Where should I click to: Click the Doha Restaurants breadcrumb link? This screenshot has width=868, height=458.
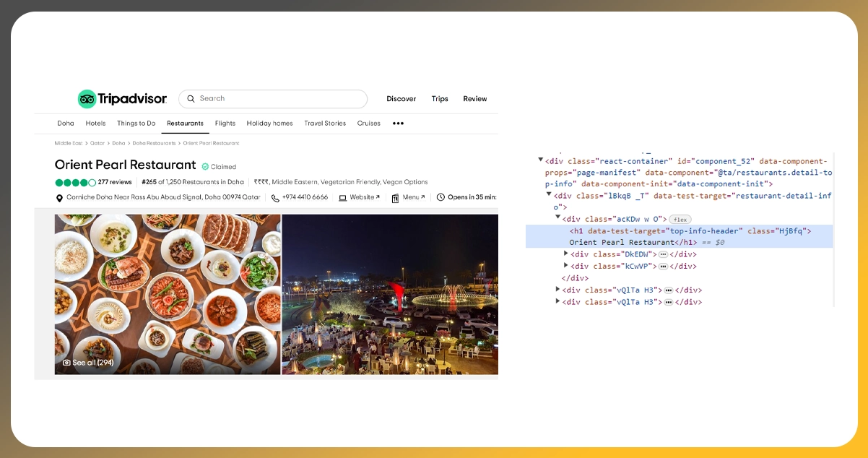(154, 144)
